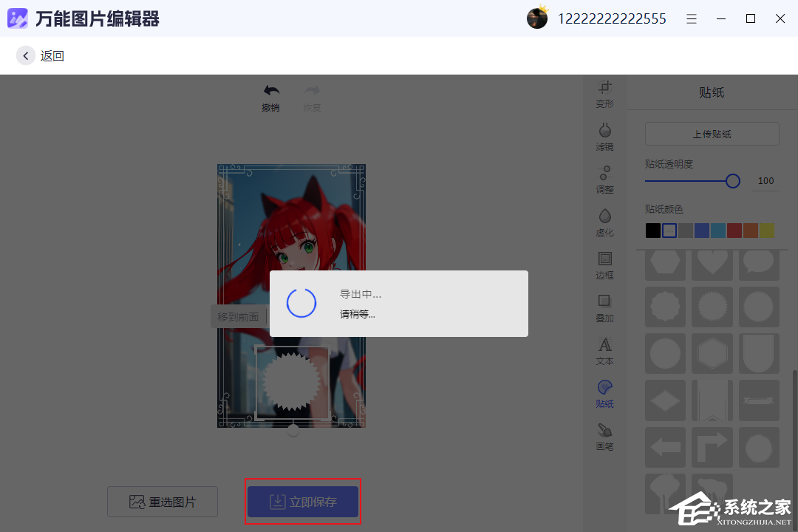Click the 贴纸颜色 label

coord(664,209)
